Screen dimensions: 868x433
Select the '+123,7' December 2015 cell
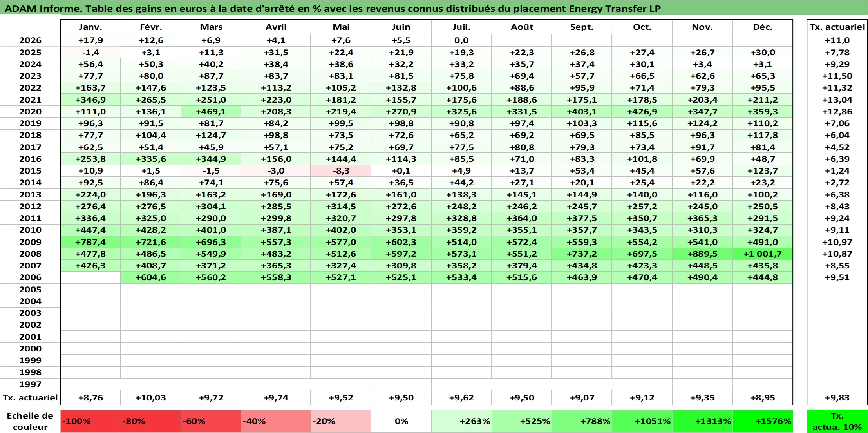point(763,171)
